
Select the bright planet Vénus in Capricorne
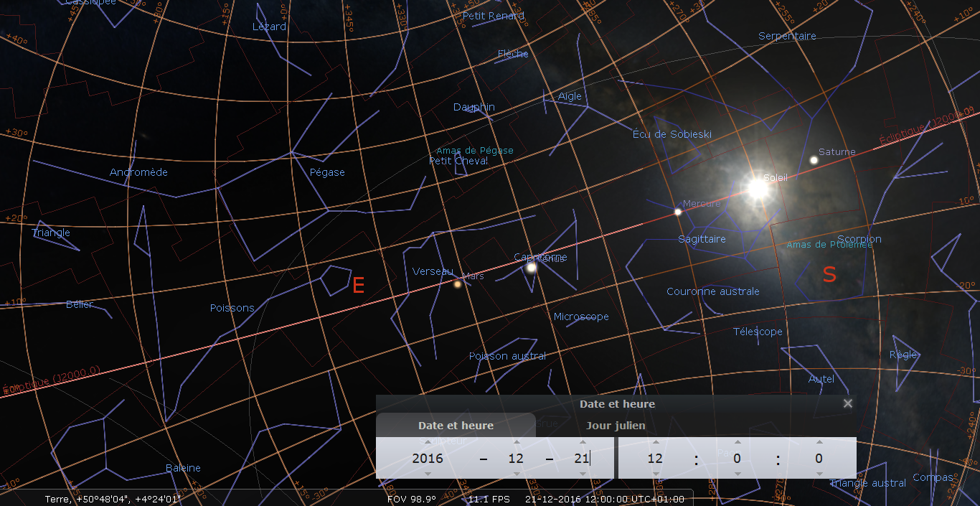point(532,268)
